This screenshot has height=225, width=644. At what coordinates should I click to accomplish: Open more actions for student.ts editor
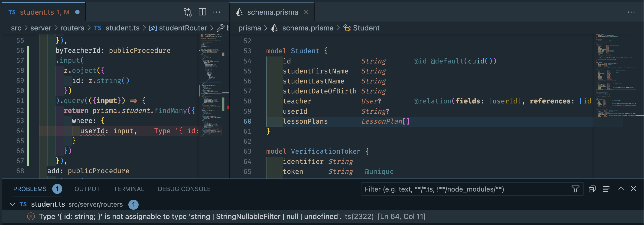coord(217,12)
